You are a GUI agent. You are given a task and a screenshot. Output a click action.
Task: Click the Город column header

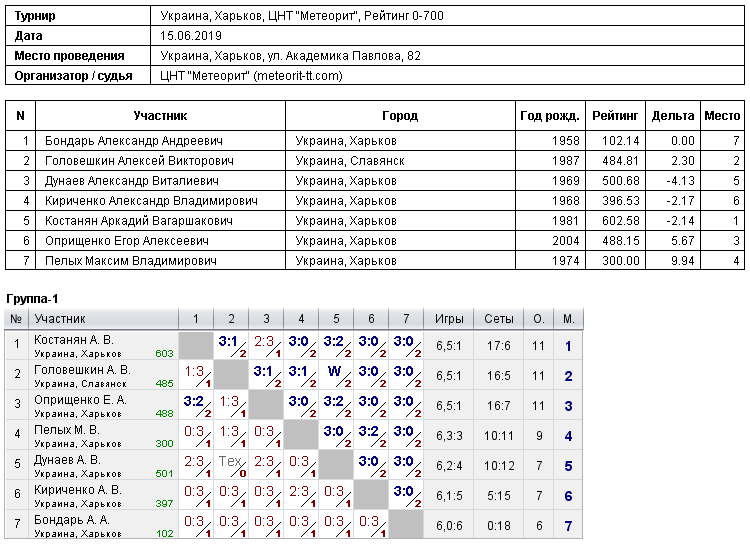tap(400, 115)
